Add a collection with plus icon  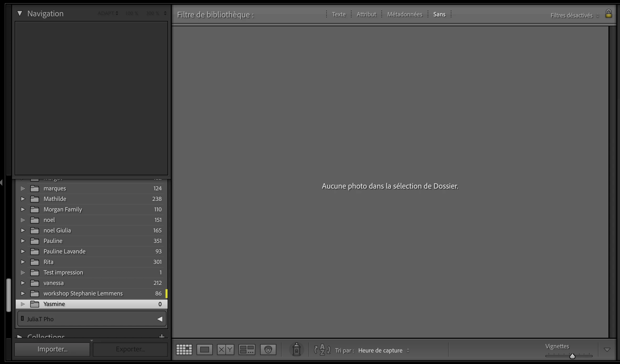coord(162,336)
